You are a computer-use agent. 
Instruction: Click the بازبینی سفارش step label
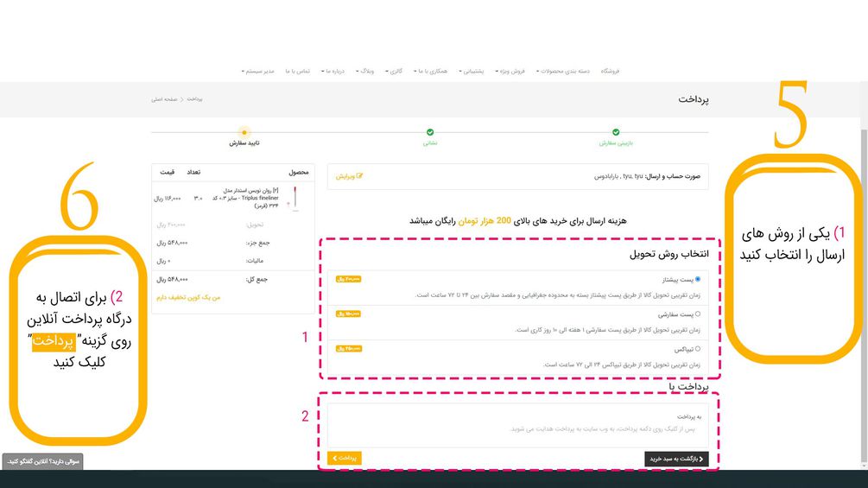click(x=616, y=143)
